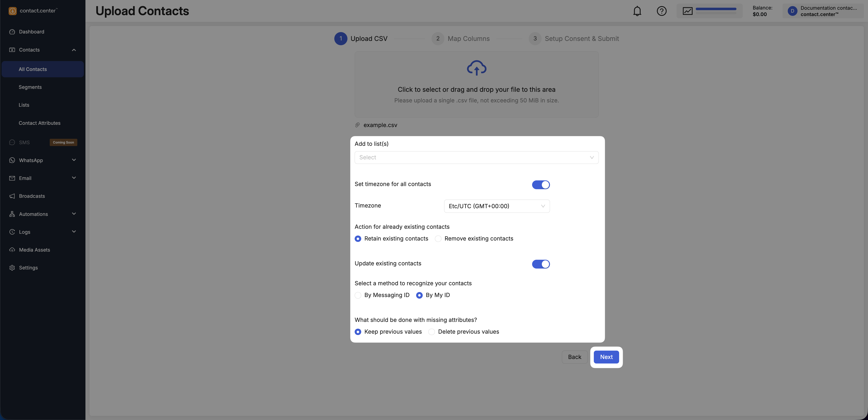Open Settings from the sidebar

pos(28,268)
